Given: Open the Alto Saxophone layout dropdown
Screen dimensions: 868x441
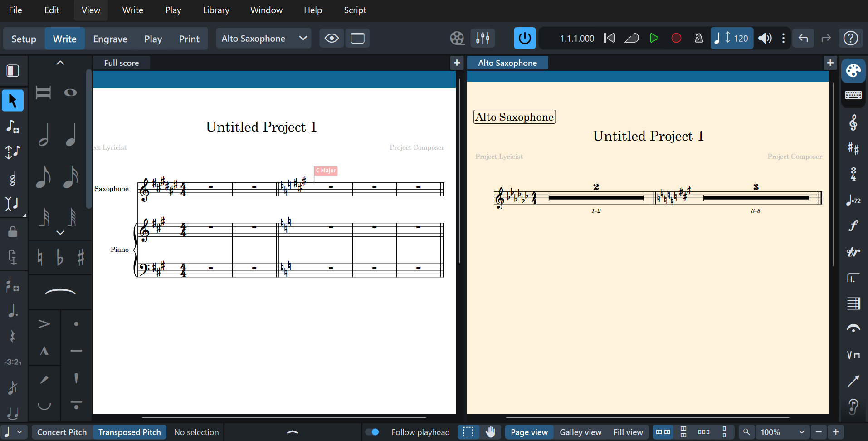Looking at the screenshot, I should click(x=263, y=39).
